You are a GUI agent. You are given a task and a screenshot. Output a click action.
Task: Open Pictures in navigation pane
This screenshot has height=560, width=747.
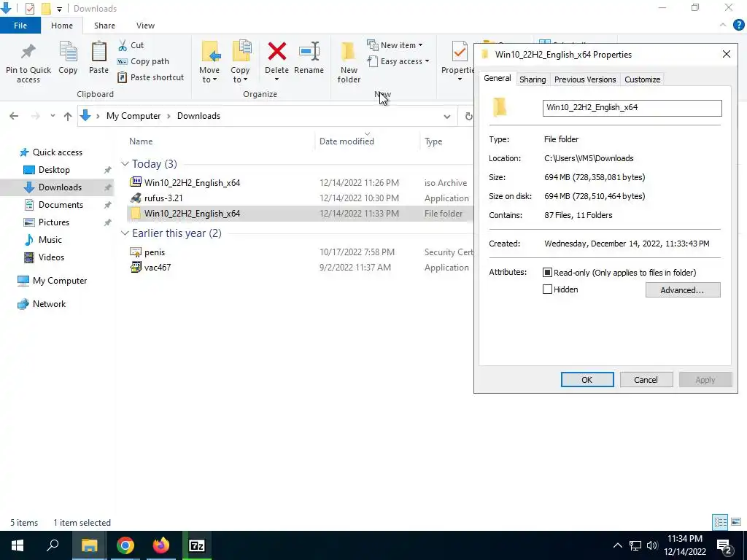[54, 222]
